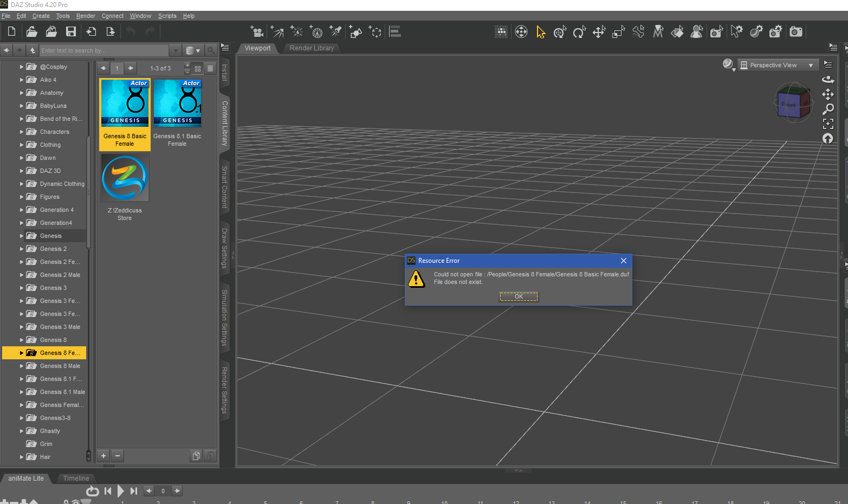Click OK in the Resource Error dialog
Screen dimensions: 848x504
coord(519,296)
